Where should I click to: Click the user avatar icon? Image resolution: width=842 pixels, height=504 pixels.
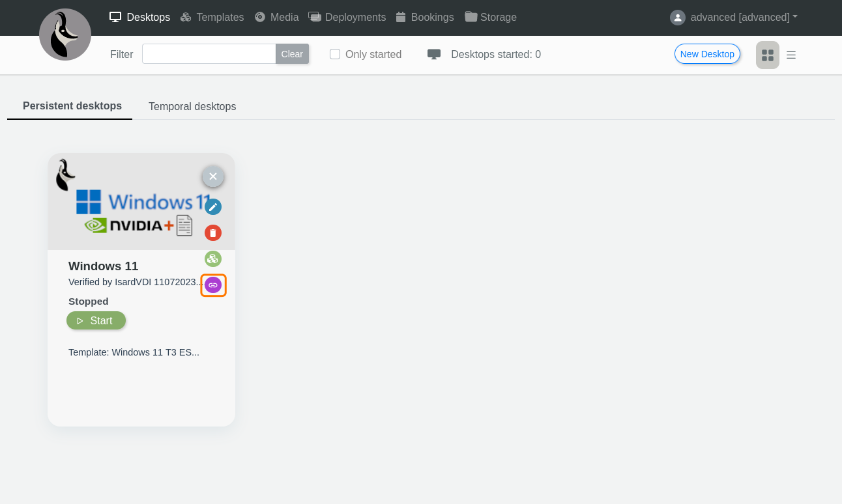coord(678,18)
